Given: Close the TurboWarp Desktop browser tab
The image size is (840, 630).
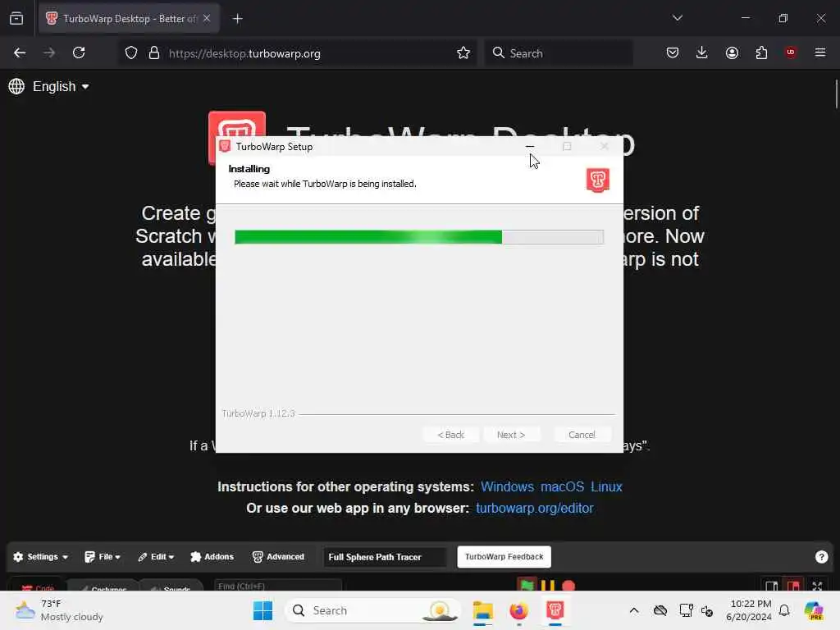Looking at the screenshot, I should 207,18.
